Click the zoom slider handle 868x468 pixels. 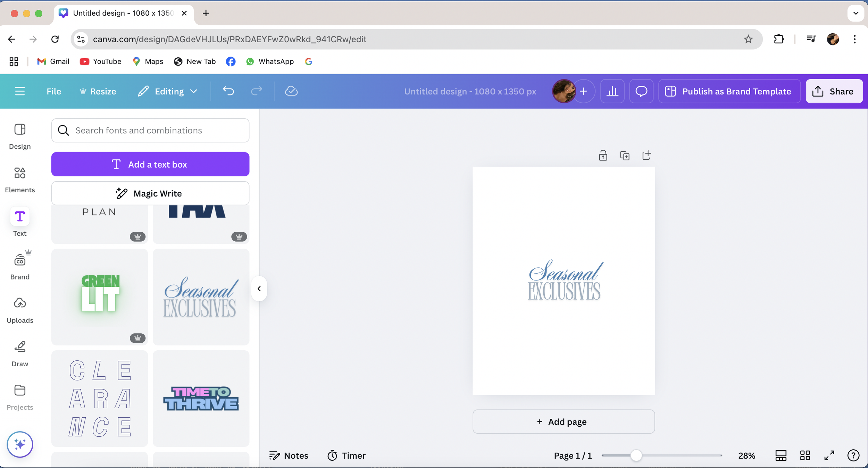point(636,455)
